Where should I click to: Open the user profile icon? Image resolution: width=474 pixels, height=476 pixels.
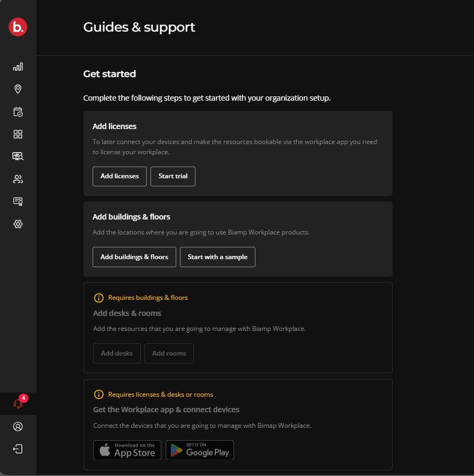(x=18, y=427)
